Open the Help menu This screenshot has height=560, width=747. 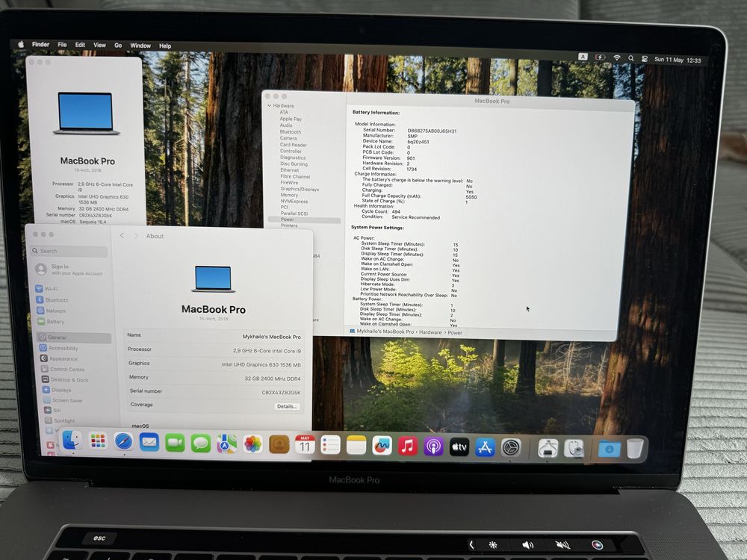[165, 46]
